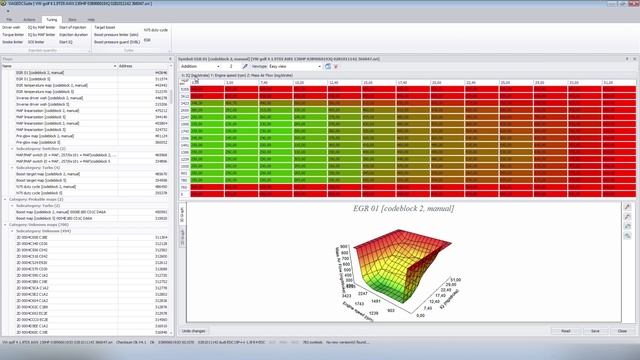Click the Read button
The height and width of the screenshot is (360, 640).
(x=565, y=331)
